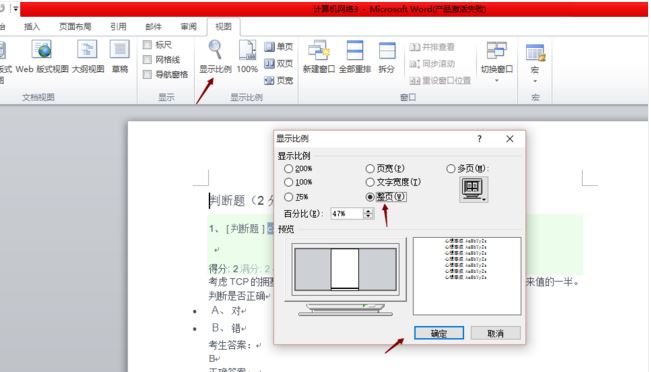This screenshot has width=651, height=372.
Task: Enable the 网格线 gridlines checkbox
Action: (x=147, y=59)
